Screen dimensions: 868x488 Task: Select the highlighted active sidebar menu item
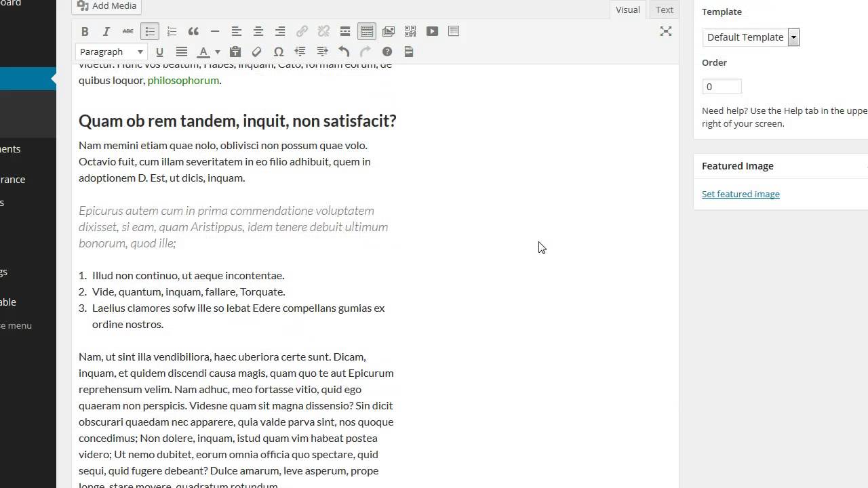[x=28, y=79]
